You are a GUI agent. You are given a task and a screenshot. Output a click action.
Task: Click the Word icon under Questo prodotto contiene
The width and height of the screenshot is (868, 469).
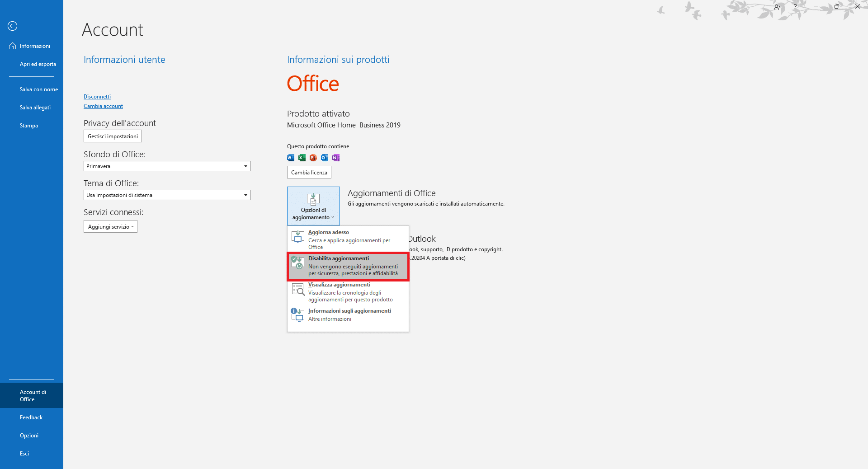point(291,158)
